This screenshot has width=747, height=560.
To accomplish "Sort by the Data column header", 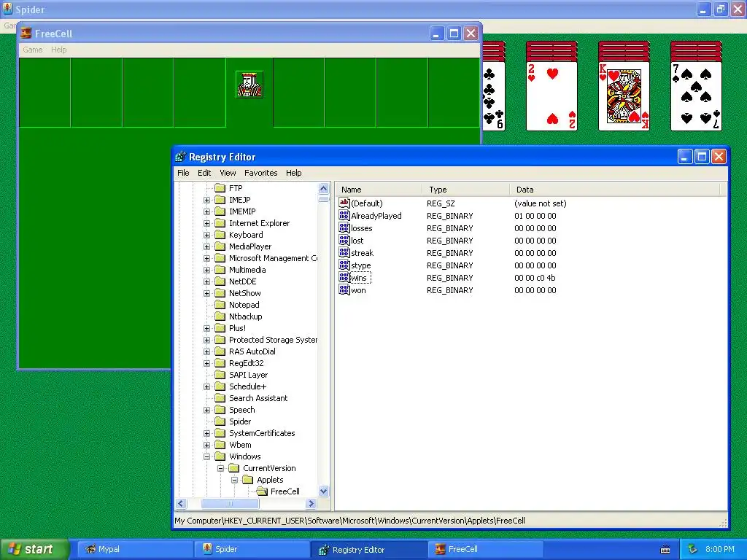I will (614, 190).
